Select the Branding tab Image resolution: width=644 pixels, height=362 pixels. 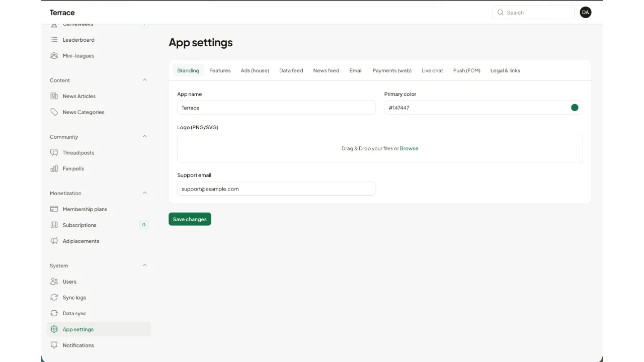click(188, 70)
